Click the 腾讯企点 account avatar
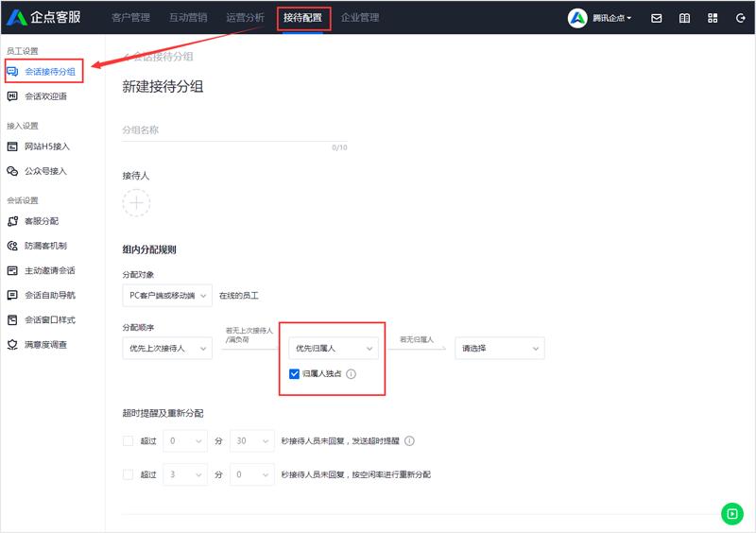This screenshot has height=533, width=756. coord(577,18)
